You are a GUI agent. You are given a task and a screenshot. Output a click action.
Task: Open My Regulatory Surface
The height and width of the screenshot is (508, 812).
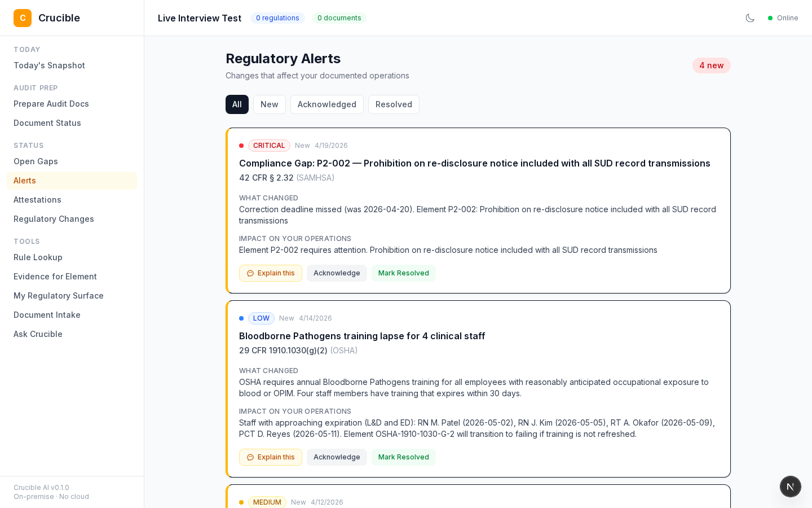[x=59, y=296]
